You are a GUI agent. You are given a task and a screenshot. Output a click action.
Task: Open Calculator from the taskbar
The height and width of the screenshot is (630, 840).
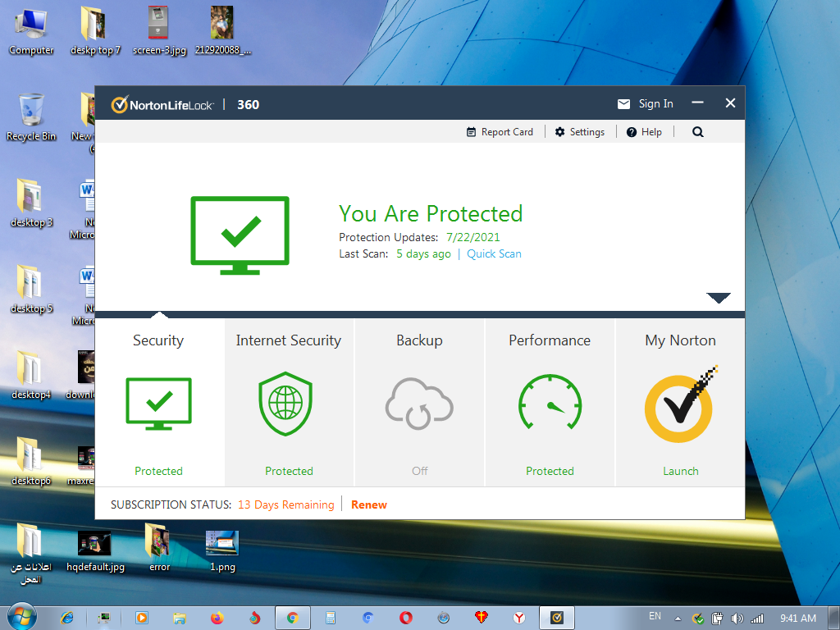[330, 619]
